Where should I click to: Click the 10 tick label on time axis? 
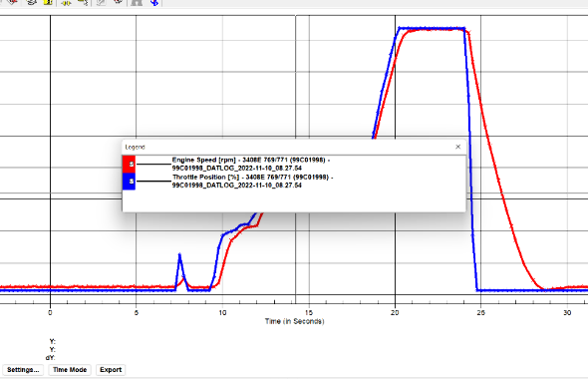pos(222,312)
